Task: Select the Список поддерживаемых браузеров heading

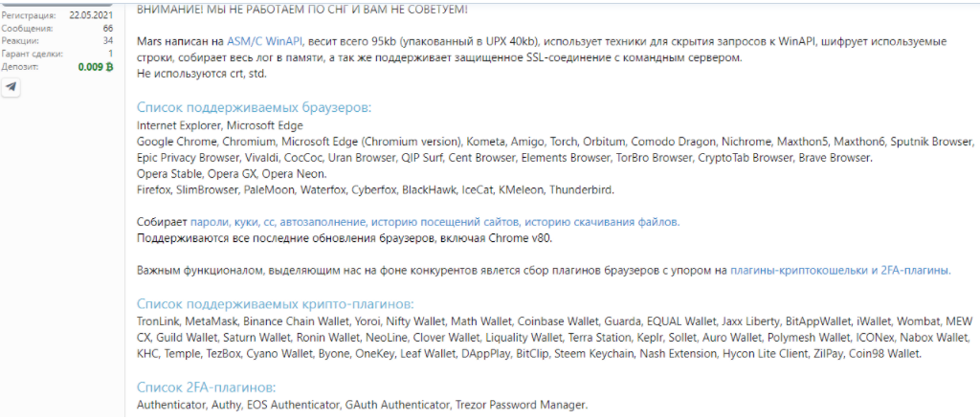Action: 254,108
